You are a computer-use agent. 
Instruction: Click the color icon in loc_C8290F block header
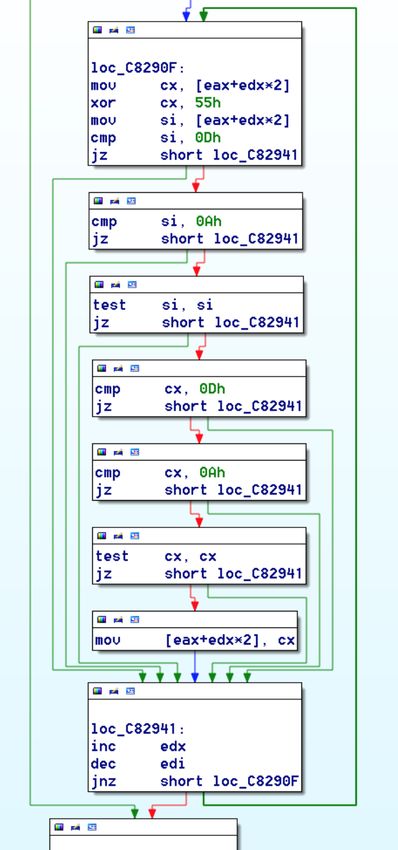[x=98, y=30]
